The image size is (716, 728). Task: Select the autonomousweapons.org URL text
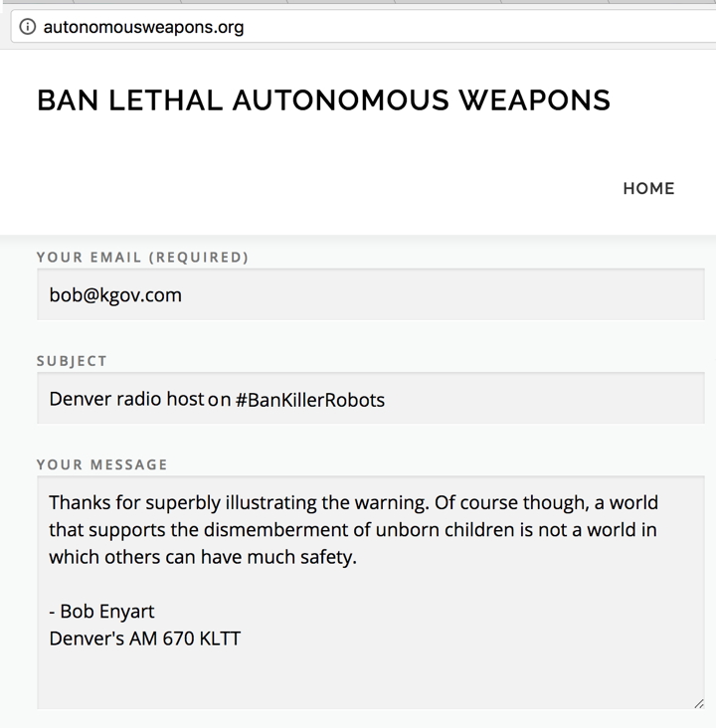click(x=143, y=27)
